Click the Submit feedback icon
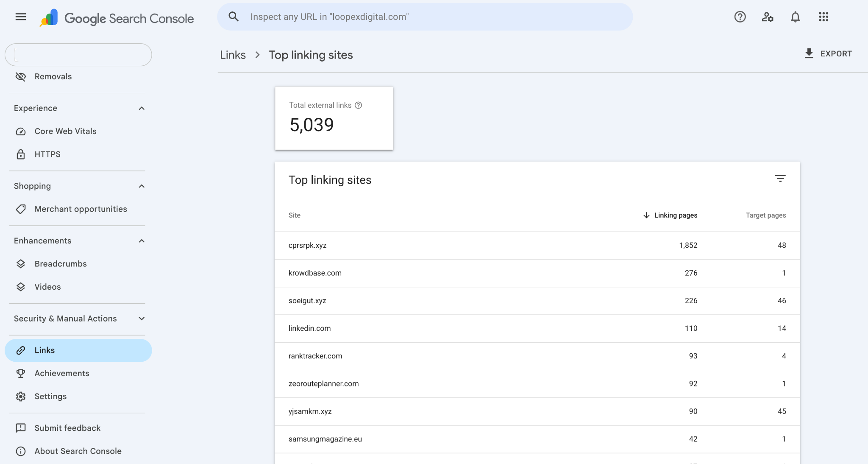Image resolution: width=868 pixels, height=464 pixels. pos(21,428)
